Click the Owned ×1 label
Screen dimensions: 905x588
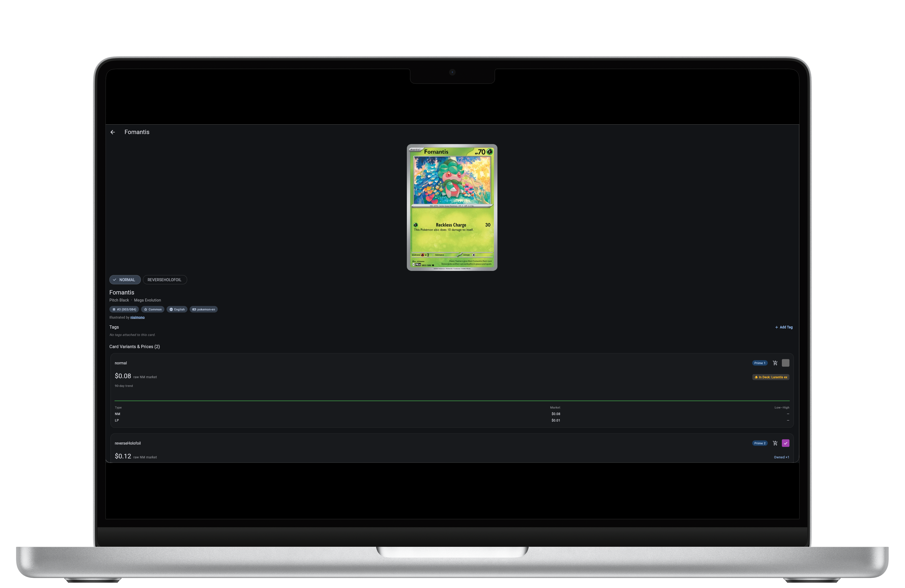781,457
